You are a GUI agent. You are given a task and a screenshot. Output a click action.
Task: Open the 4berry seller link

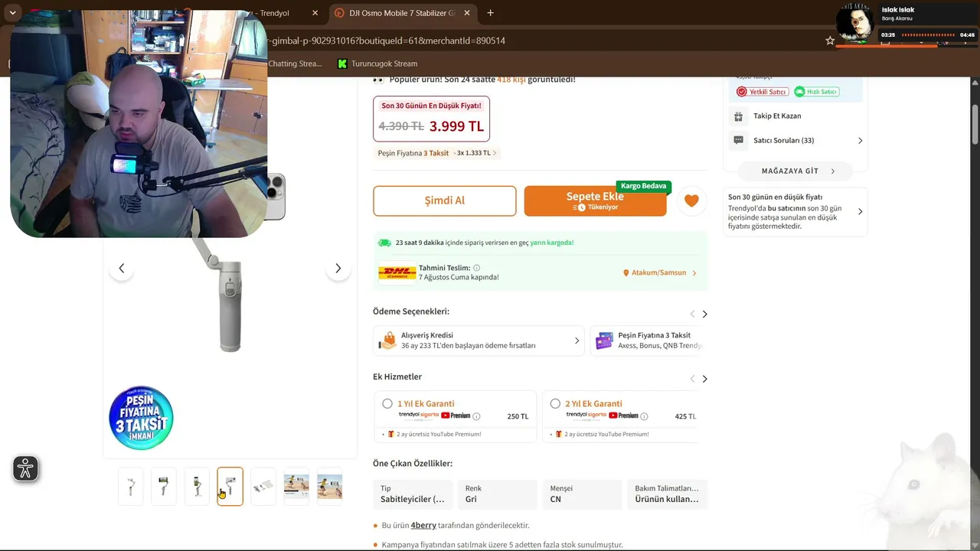tap(423, 526)
